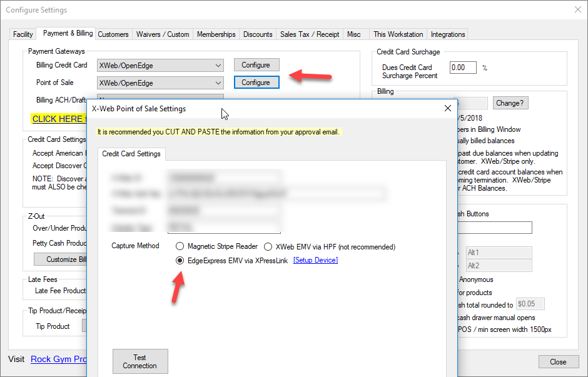Edit the Dues Credit Card Surcharge Percent field
Image resolution: width=588 pixels, height=377 pixels.
[x=463, y=68]
